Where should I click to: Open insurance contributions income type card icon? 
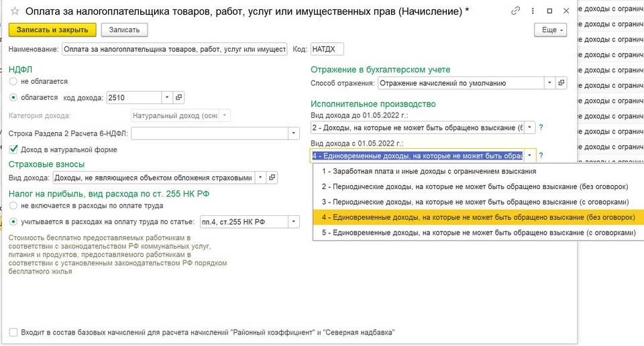[x=272, y=178]
